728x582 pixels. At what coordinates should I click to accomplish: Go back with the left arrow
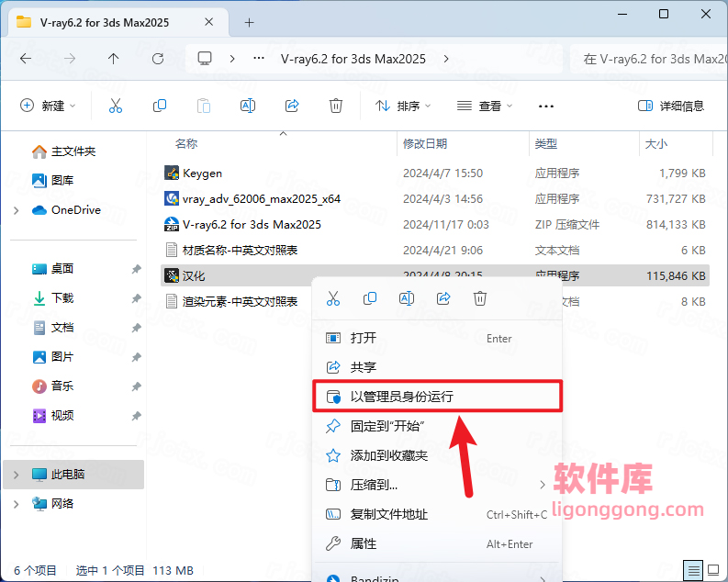click(26, 59)
